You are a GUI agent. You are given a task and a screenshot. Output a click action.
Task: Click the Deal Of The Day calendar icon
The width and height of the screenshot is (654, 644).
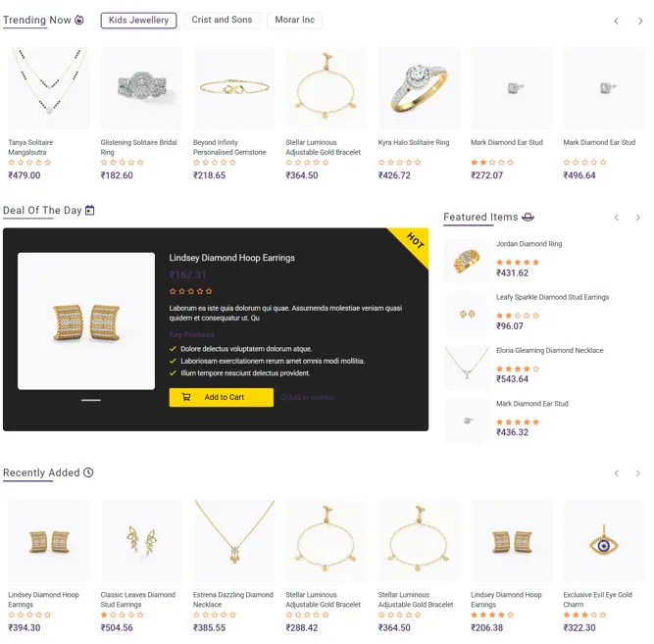click(89, 210)
